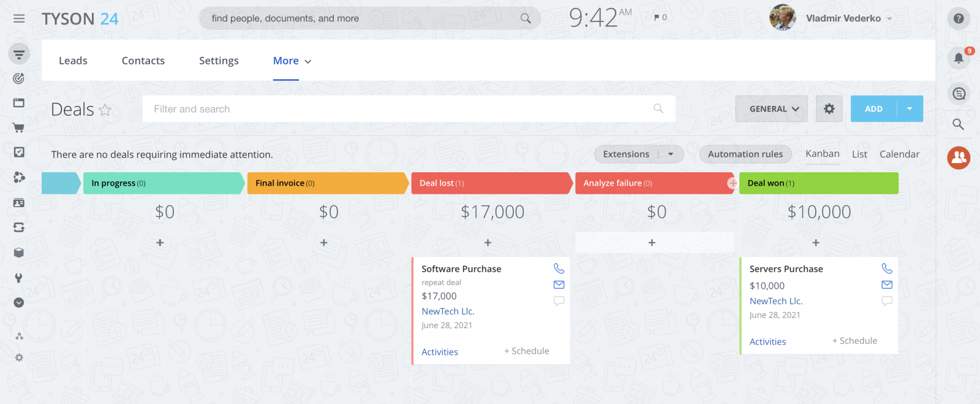Open NewTech Llc. link in Software Purchase
The height and width of the screenshot is (404, 980).
[448, 311]
